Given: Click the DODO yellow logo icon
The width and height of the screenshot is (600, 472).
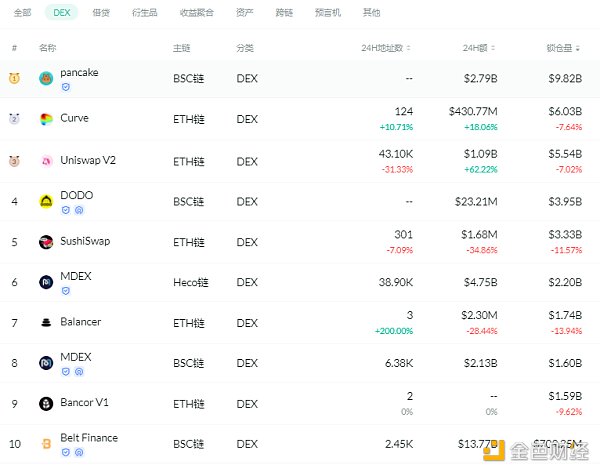Looking at the screenshot, I should [46, 201].
